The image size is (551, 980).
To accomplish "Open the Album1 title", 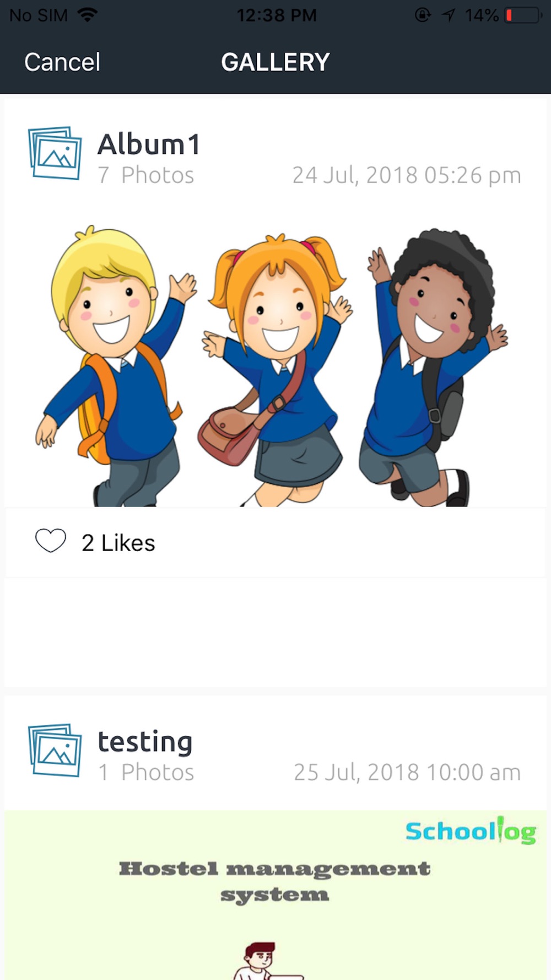I will pyautogui.click(x=149, y=144).
